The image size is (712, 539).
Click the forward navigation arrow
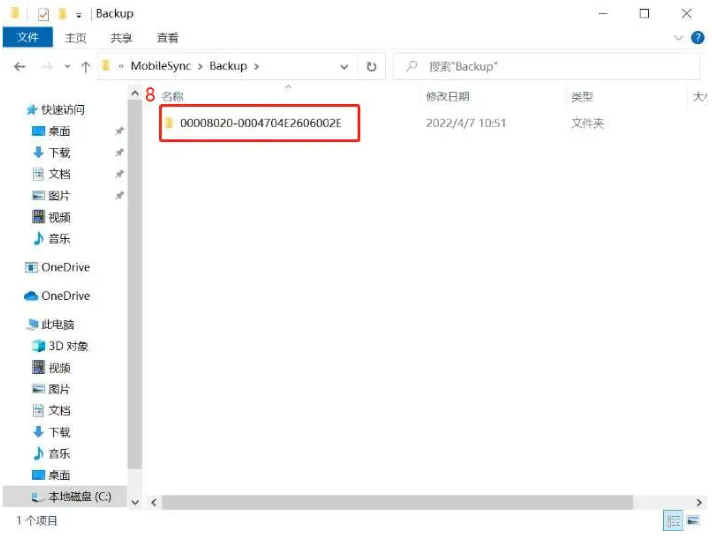[x=47, y=67]
